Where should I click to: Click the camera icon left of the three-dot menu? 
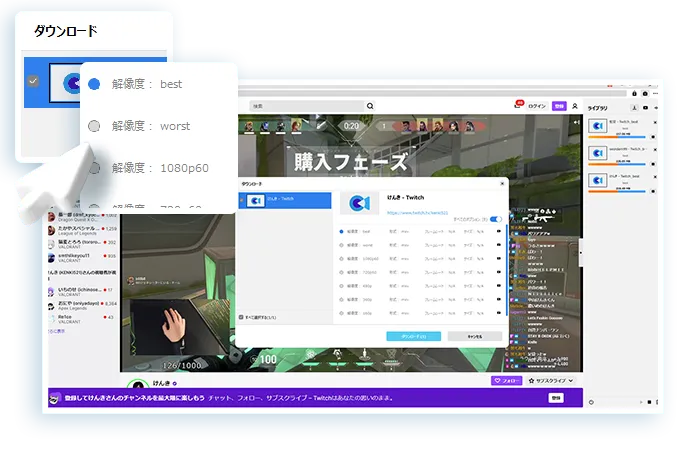(645, 94)
